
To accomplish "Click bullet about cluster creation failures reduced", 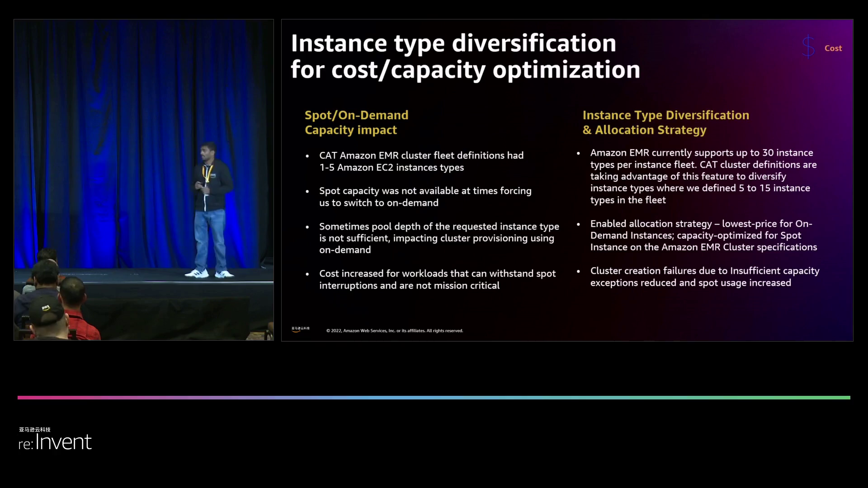I will click(704, 277).
